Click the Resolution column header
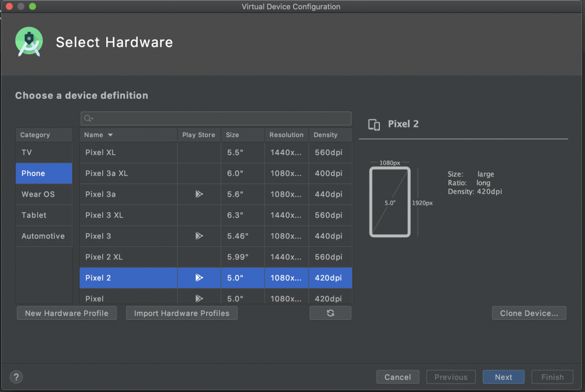 (286, 135)
